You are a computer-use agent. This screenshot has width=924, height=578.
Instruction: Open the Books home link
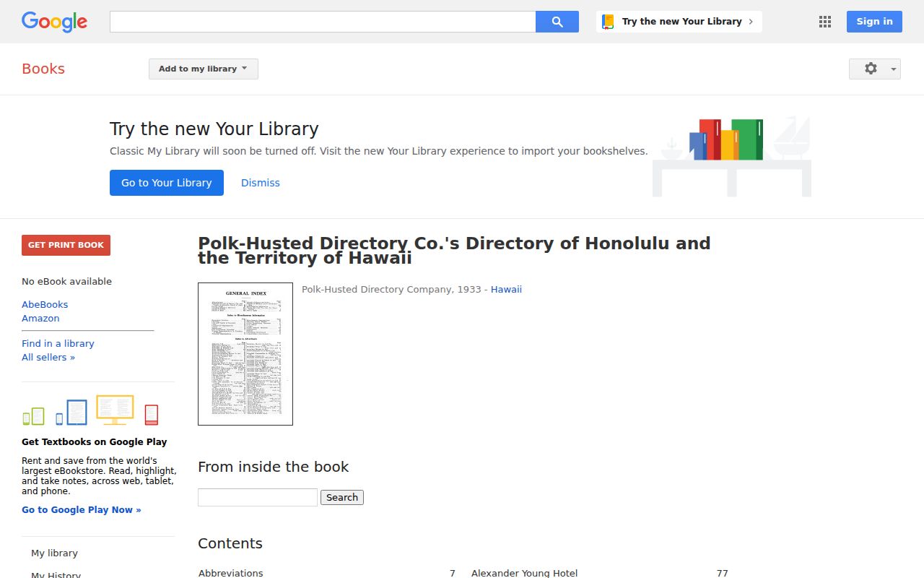[x=43, y=69]
